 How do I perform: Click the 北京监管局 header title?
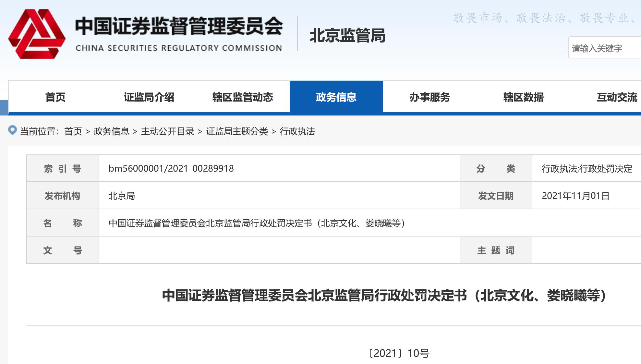point(347,35)
